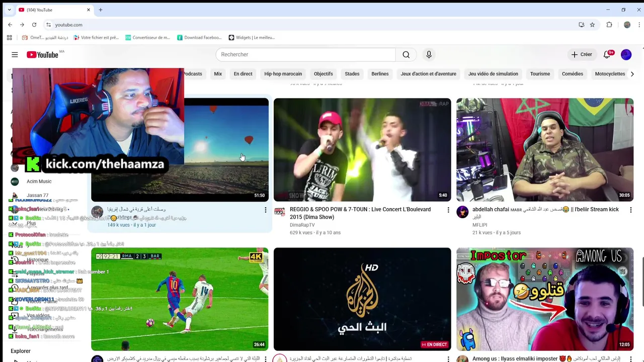Open the Widgets | Le meilleu... bookmark
This screenshot has width=644, height=362.
click(252, 37)
